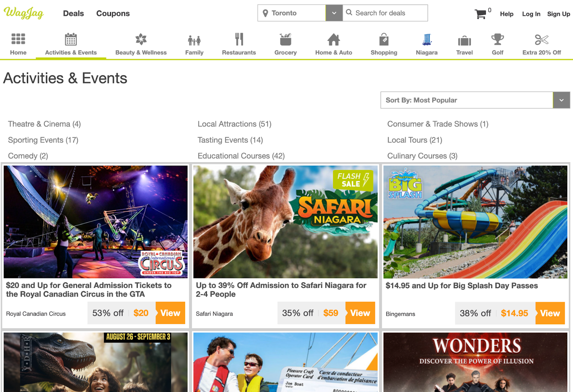Screen dimensions: 573x392
Task: Select the Grocery basket icon
Action: click(285, 39)
